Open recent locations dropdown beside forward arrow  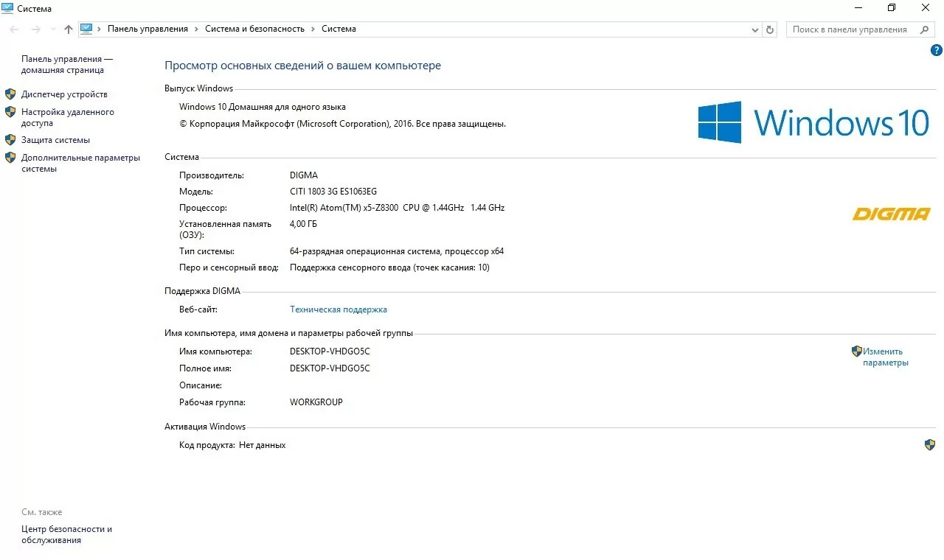(52, 29)
